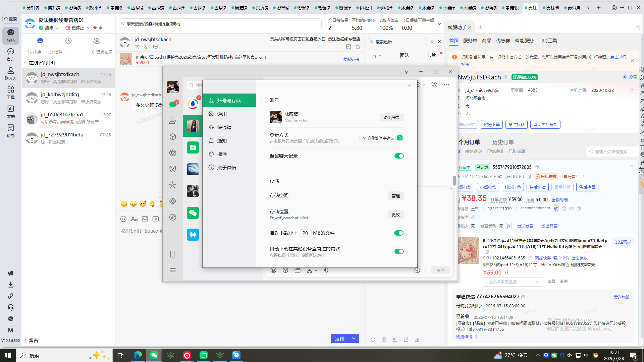Show more shop tabs with the chevron

(x=588, y=8)
